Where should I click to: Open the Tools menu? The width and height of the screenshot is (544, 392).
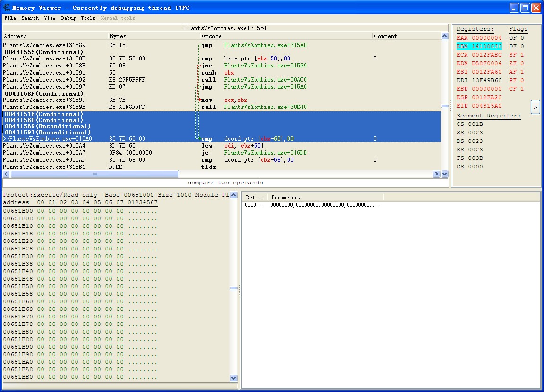coord(88,18)
